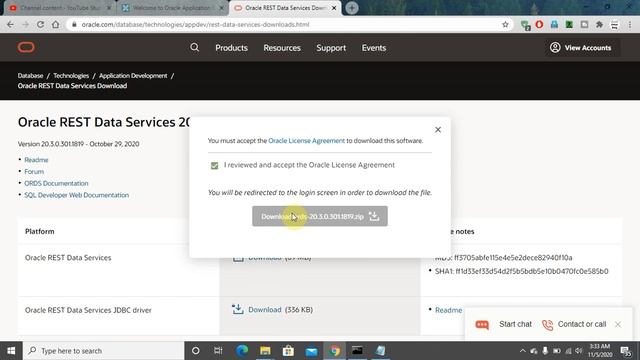Image resolution: width=640 pixels, height=360 pixels.
Task: Reload the page
Action: [40, 24]
